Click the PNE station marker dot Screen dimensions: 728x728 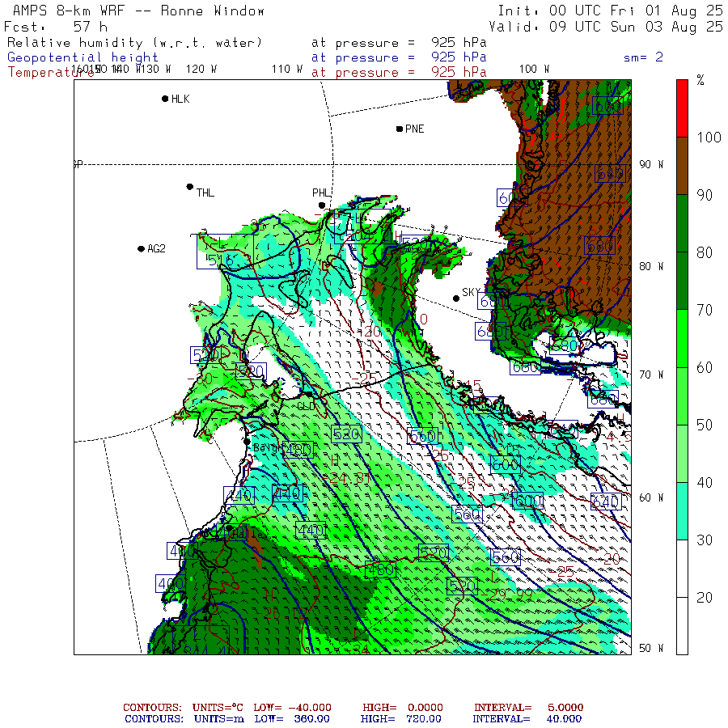(x=400, y=129)
